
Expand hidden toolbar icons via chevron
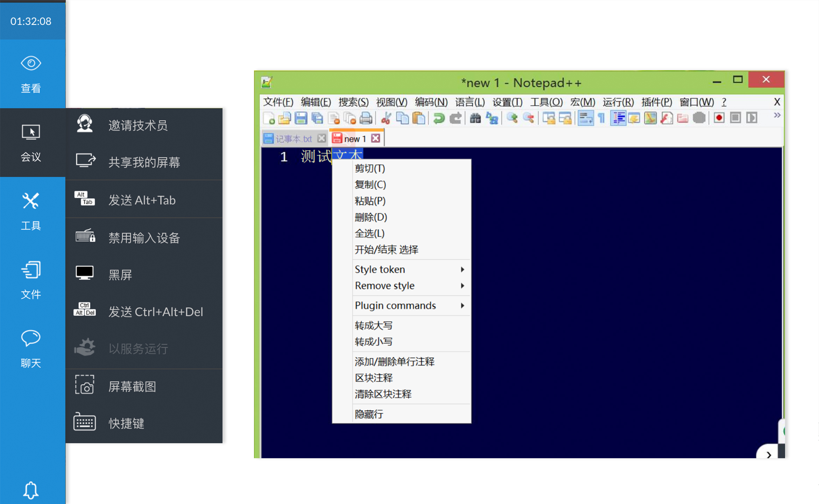click(777, 115)
